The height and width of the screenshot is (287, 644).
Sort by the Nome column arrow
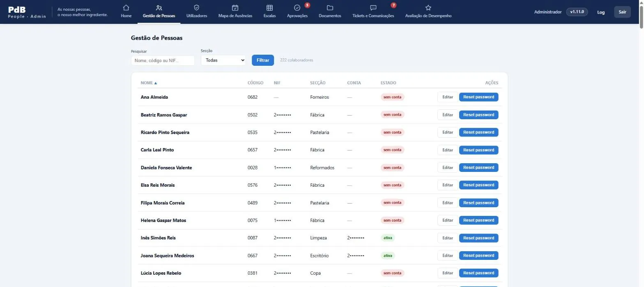coord(156,83)
